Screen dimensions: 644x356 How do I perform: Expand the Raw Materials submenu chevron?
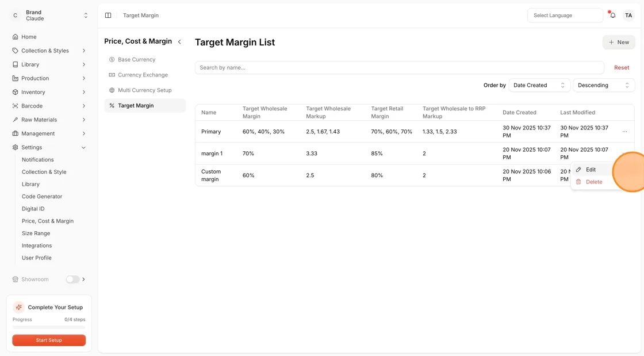click(x=84, y=120)
